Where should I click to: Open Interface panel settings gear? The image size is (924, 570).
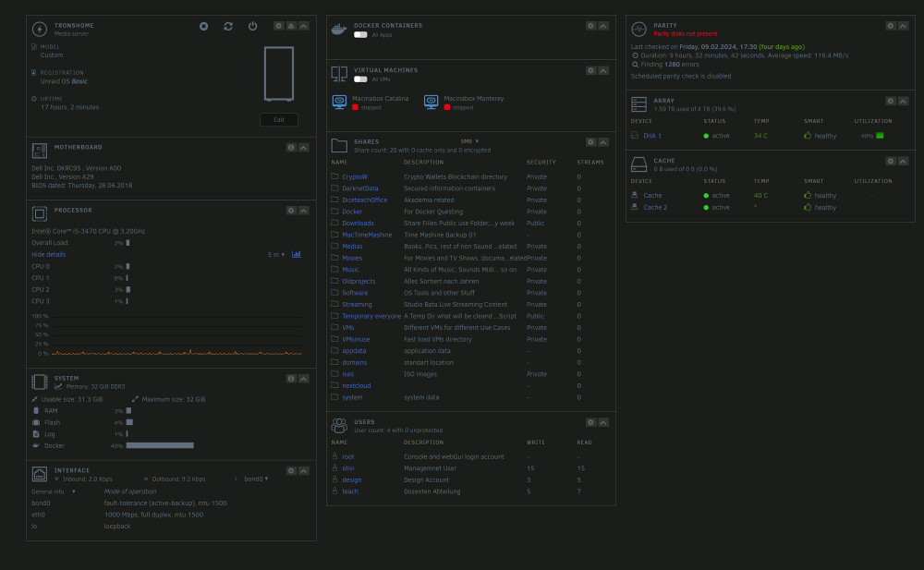[291, 471]
